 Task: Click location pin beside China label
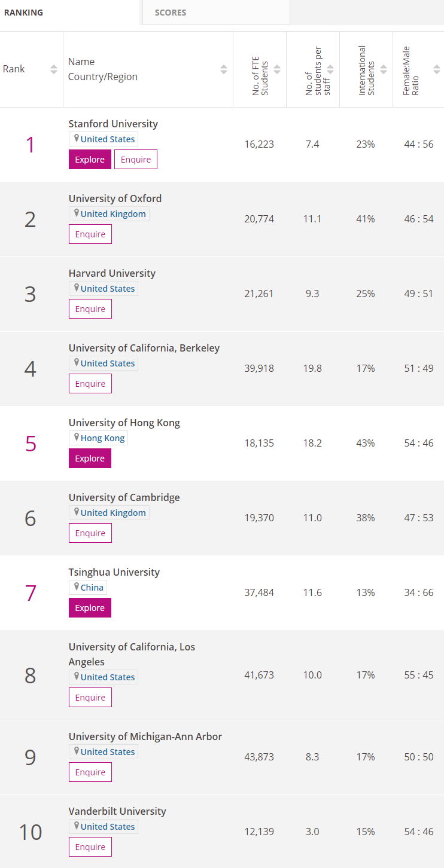click(76, 587)
